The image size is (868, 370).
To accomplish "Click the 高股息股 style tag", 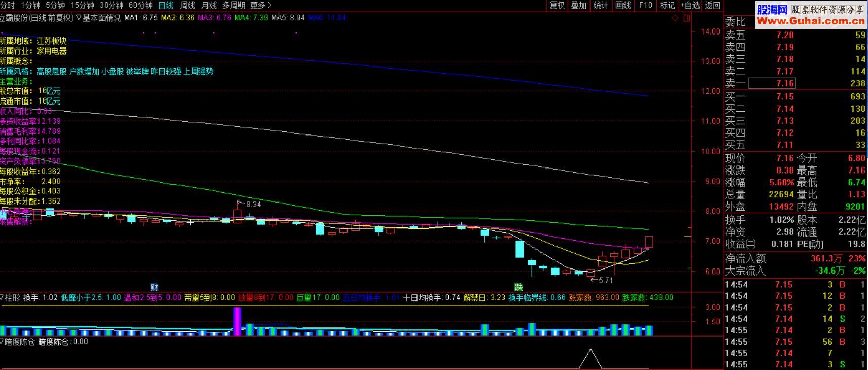I will (51, 72).
